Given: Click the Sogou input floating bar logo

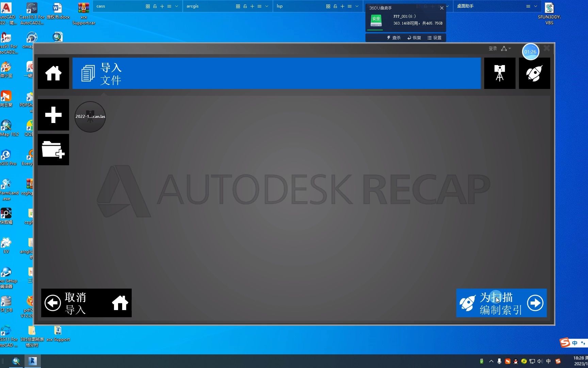Looking at the screenshot, I should click(x=565, y=342).
